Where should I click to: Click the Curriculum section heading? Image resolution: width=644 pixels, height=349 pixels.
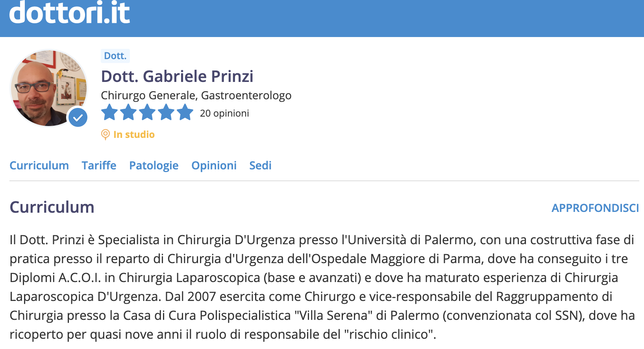(52, 207)
